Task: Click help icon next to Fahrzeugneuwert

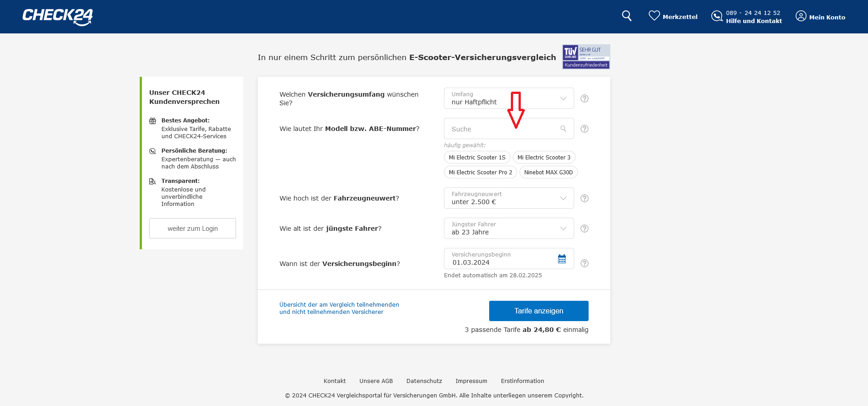Action: (x=585, y=198)
